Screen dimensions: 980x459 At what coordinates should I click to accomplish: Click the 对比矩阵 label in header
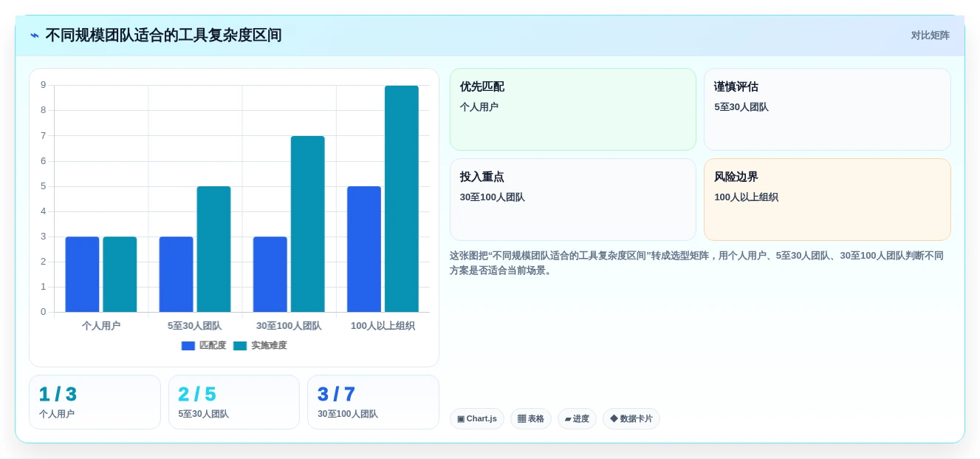tap(930, 35)
